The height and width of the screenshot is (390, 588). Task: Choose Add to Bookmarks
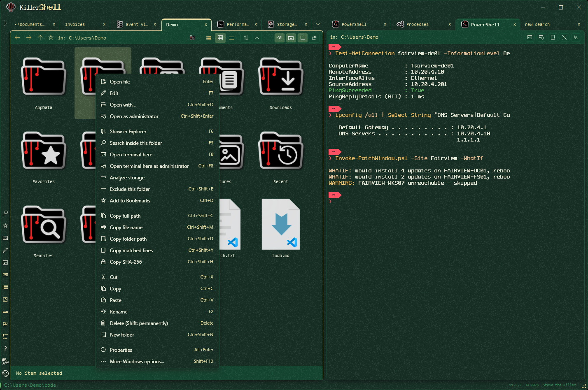coord(157,200)
